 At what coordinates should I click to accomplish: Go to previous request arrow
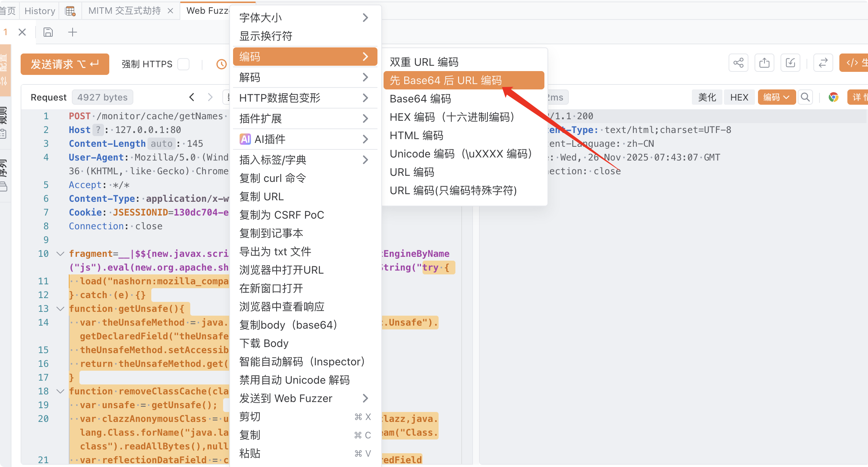pyautogui.click(x=192, y=97)
